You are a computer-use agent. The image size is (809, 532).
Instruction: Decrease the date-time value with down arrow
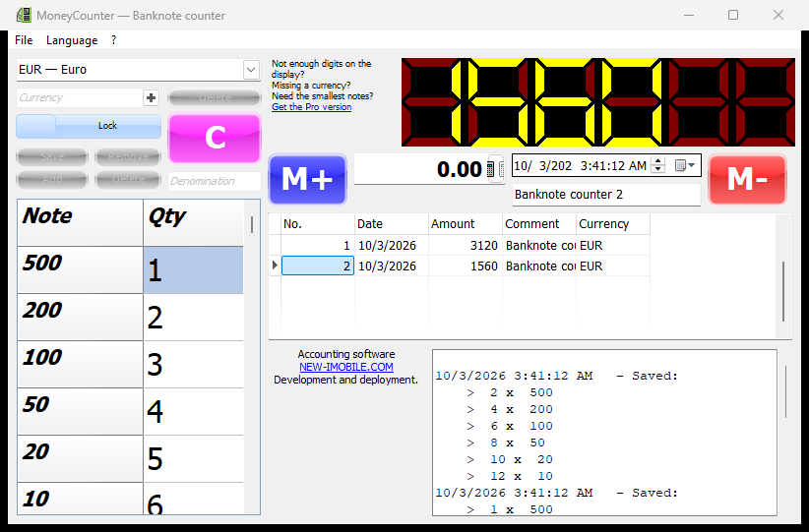coord(657,169)
